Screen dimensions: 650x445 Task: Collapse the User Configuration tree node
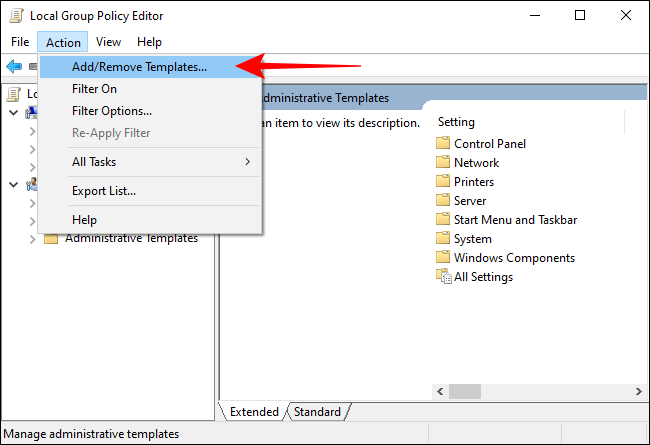tap(13, 185)
